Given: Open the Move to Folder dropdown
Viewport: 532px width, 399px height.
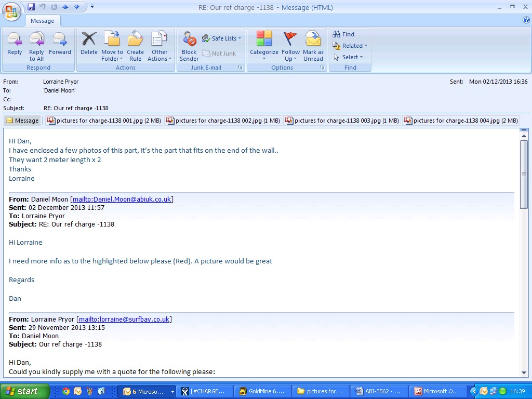Looking at the screenshot, I should tap(112, 45).
